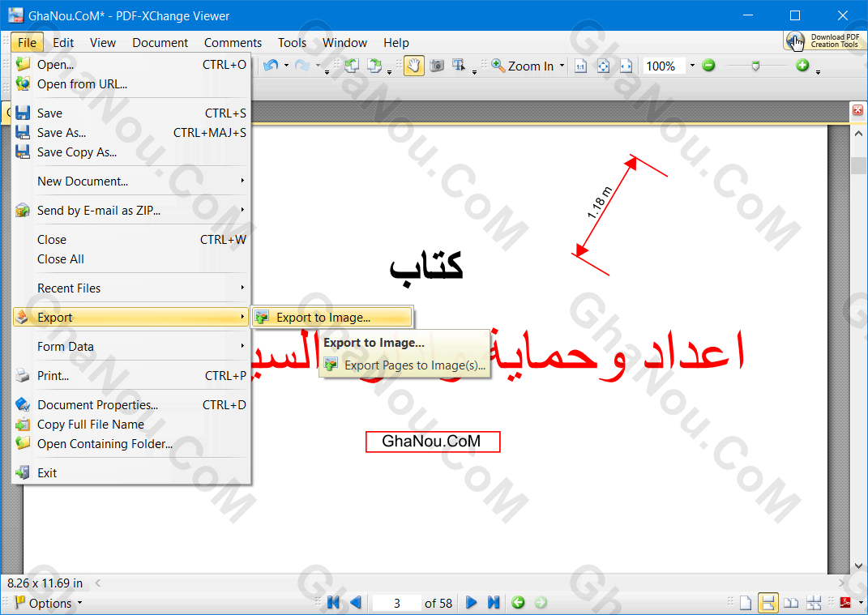
Task: Expand the Export submenu entry
Action: click(x=131, y=317)
